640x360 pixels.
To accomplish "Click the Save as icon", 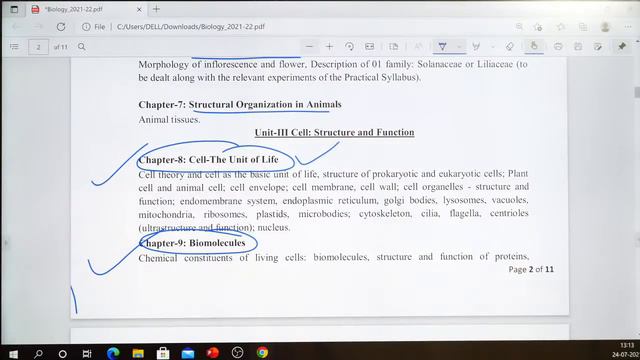I will pyautogui.click(x=598, y=47).
